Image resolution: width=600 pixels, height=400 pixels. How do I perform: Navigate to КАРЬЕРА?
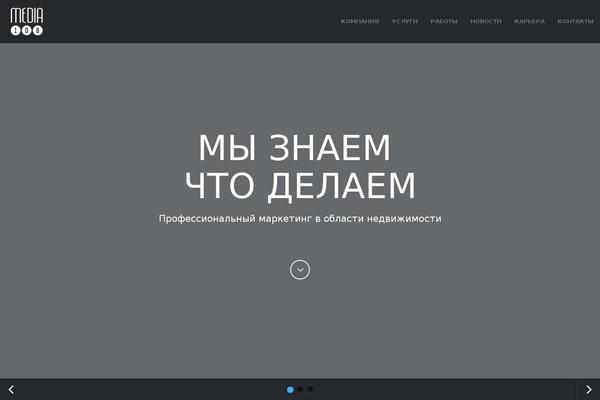coord(529,21)
